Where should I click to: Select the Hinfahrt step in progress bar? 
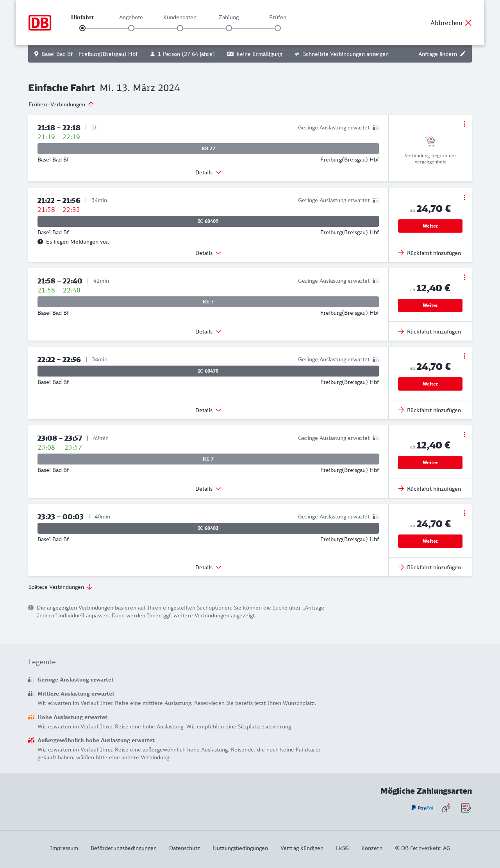82,28
